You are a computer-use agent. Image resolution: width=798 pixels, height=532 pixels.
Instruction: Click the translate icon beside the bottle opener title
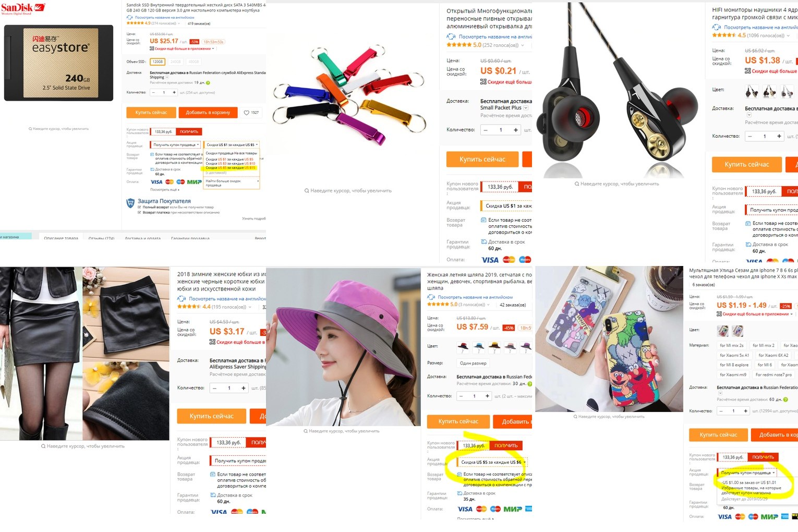451,37
